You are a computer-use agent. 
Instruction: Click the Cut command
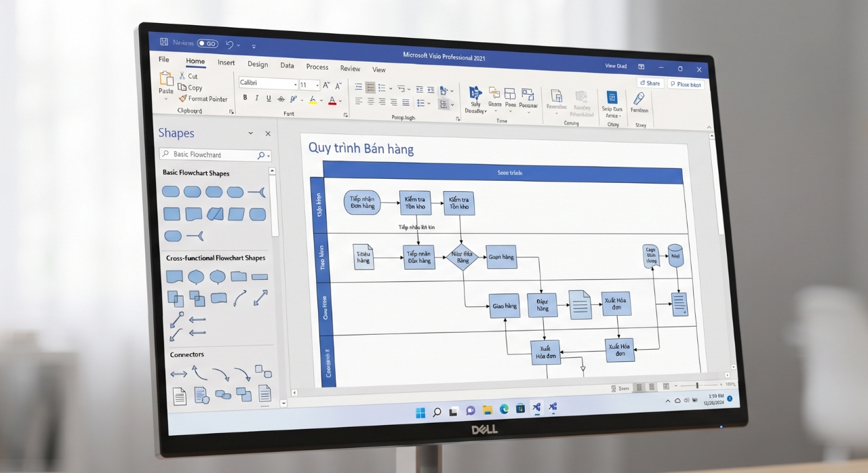(x=188, y=76)
